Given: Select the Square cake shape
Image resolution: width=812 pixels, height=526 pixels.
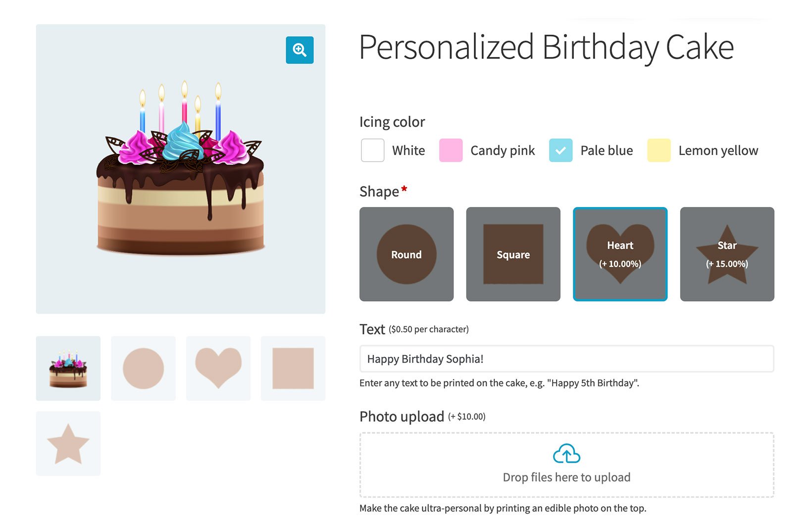Looking at the screenshot, I should click(x=513, y=254).
